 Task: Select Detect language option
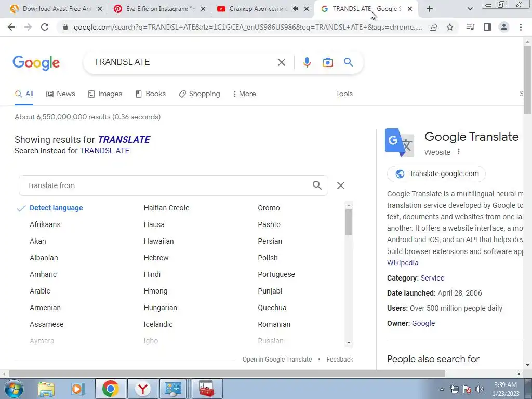pos(56,208)
